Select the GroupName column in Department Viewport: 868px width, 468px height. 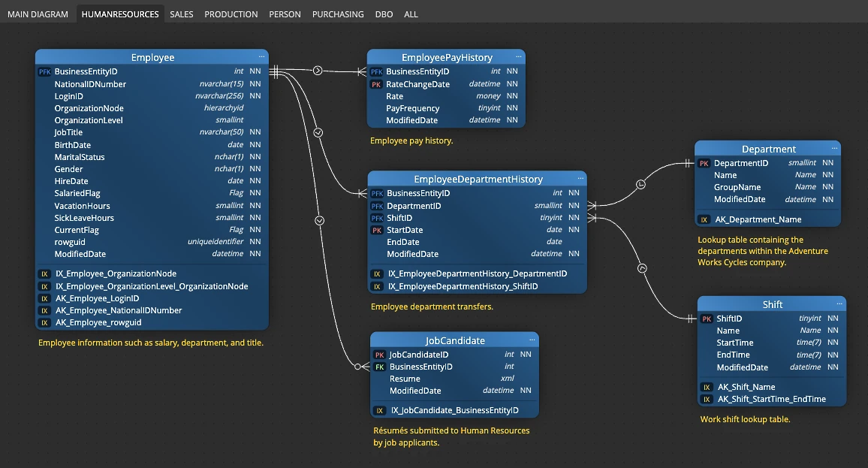[768, 187]
